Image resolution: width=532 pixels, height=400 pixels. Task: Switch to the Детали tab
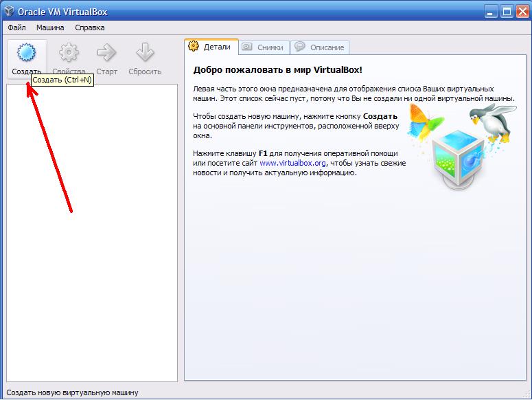pos(211,47)
